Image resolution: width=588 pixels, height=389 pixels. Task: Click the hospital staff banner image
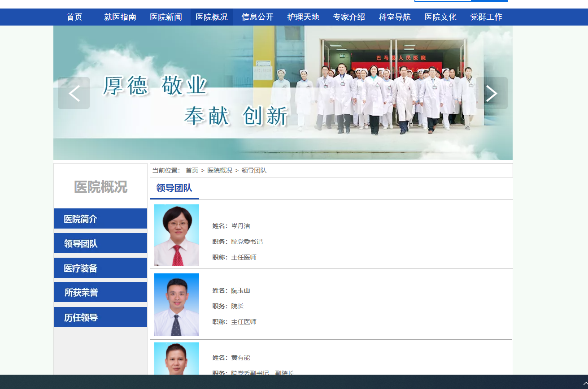[283, 93]
